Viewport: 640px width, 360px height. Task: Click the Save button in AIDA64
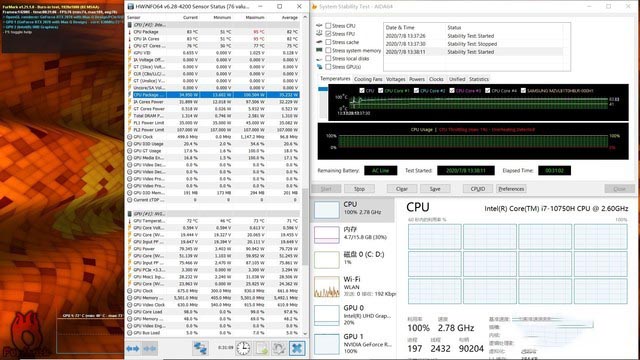click(435, 189)
